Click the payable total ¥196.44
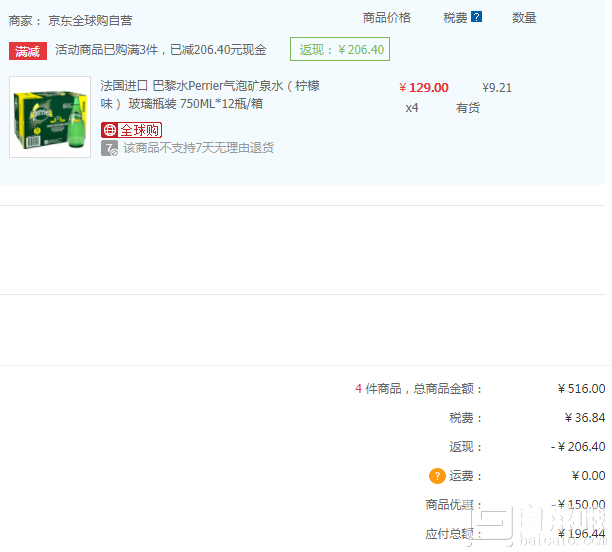Image resolution: width=612 pixels, height=552 pixels. point(581,533)
